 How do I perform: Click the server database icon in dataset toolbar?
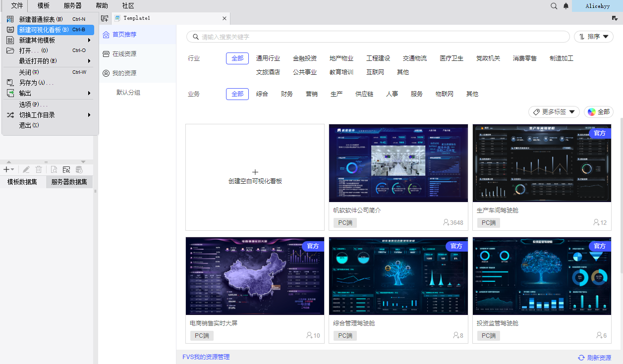[79, 169]
